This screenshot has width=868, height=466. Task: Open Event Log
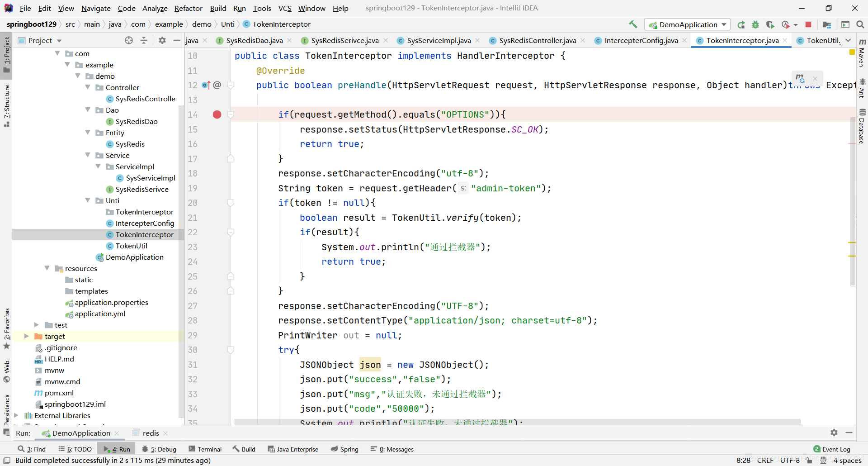(832, 449)
